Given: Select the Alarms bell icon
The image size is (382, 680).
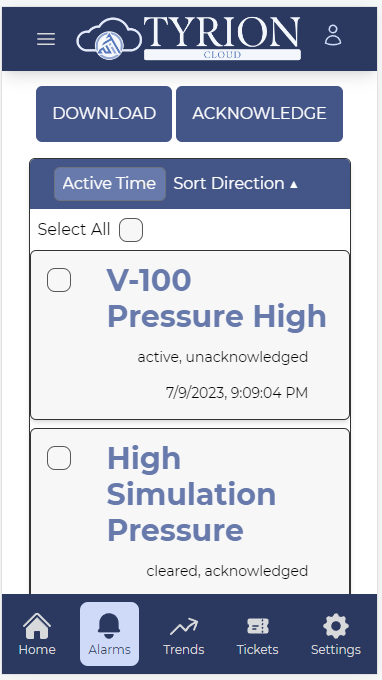Looking at the screenshot, I should tap(109, 626).
